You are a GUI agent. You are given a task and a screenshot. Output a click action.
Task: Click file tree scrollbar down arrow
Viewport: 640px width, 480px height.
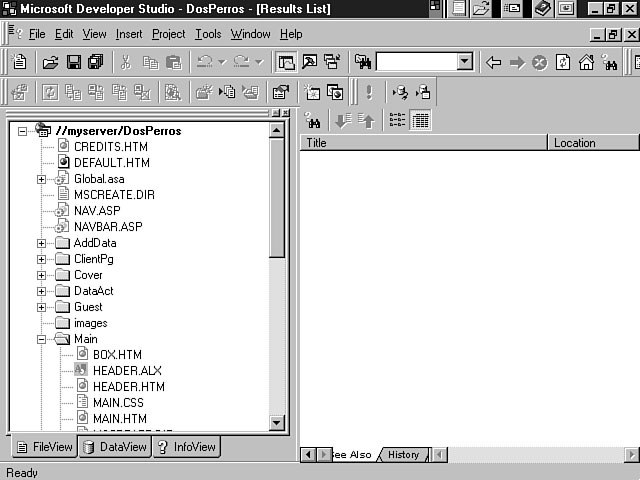pos(278,423)
